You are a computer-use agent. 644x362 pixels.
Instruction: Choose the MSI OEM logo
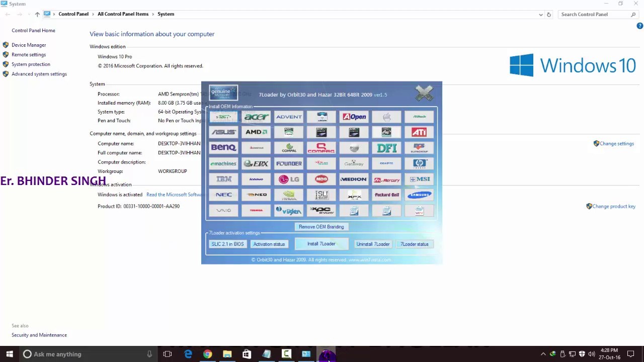click(x=419, y=179)
